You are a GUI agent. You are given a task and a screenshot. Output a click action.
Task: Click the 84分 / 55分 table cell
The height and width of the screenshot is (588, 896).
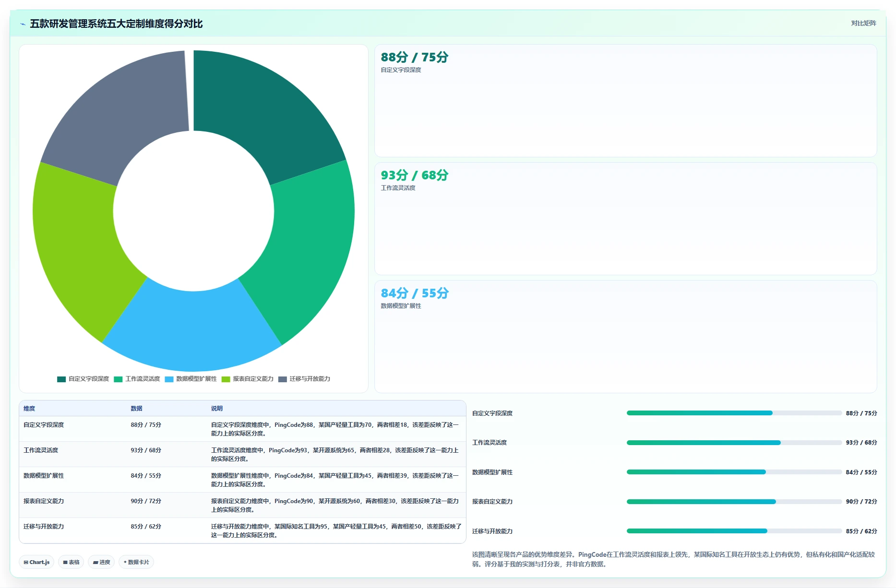pos(146,476)
